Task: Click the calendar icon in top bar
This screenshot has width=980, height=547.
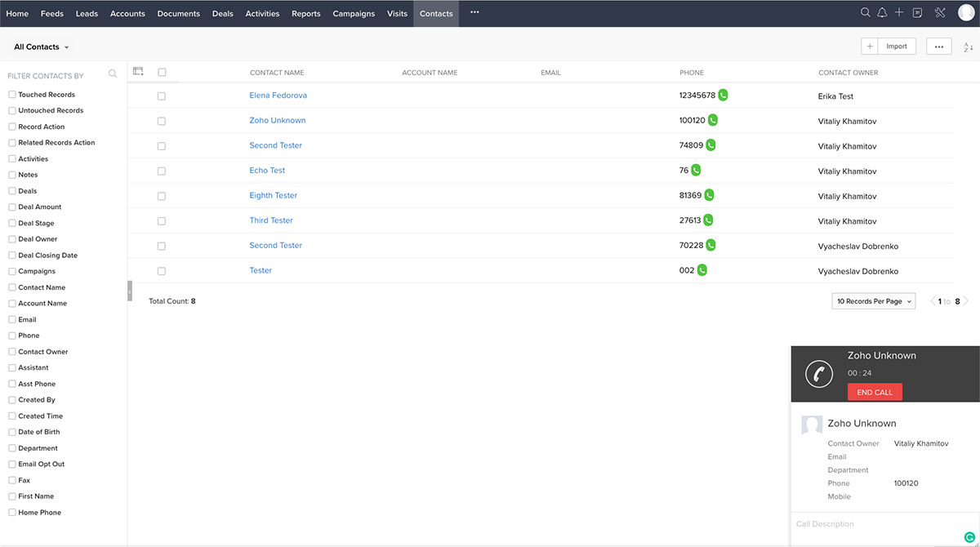Action: coord(917,13)
